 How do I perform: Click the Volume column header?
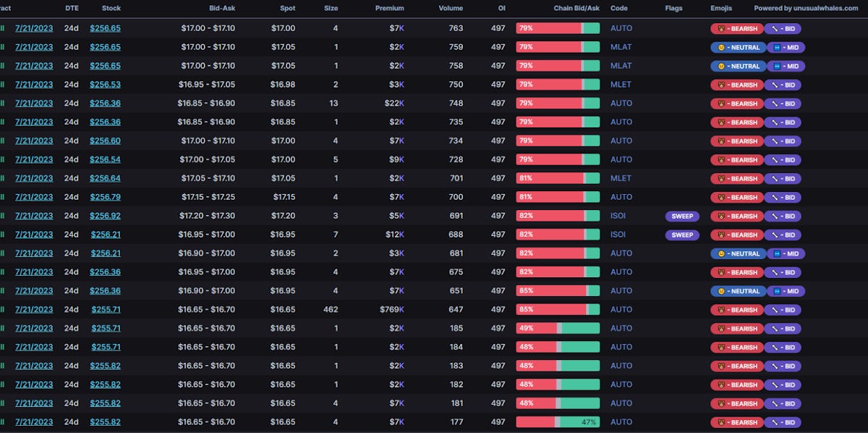point(451,8)
